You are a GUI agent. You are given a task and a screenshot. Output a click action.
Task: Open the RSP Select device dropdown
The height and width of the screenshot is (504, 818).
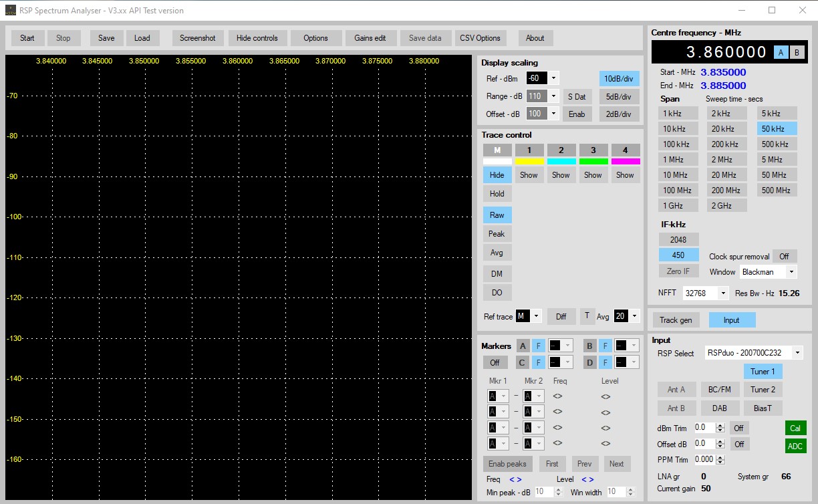tap(755, 353)
